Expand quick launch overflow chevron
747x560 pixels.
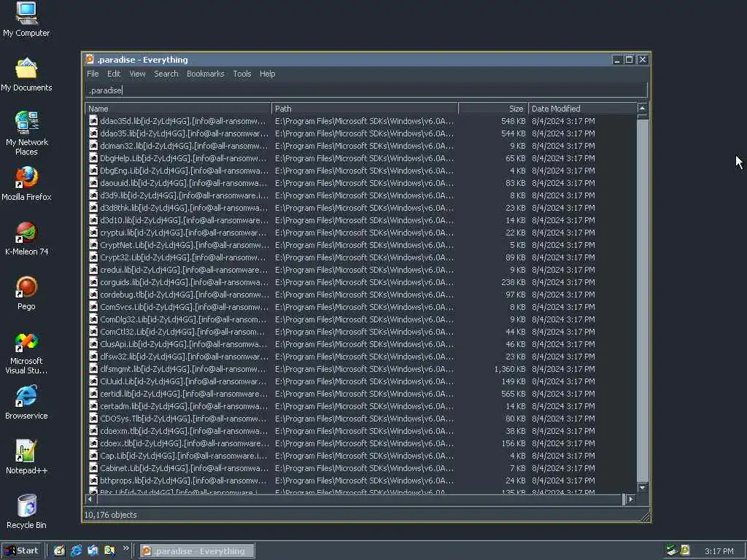point(126,548)
